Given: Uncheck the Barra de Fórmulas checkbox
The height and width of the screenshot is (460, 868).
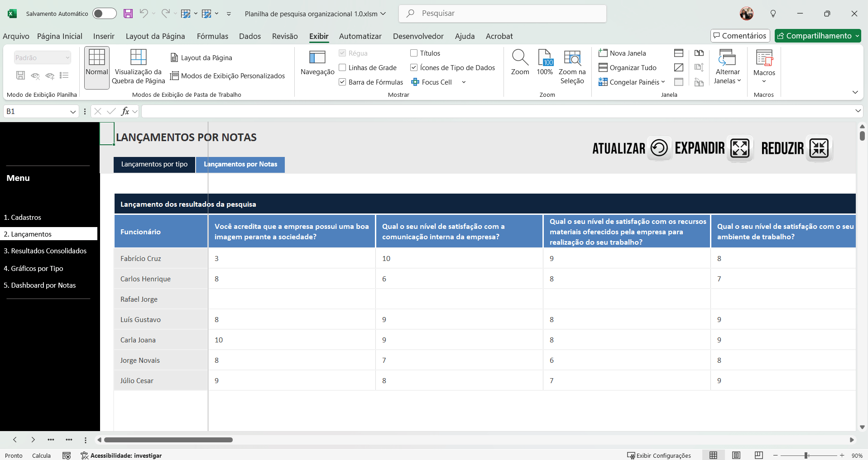Looking at the screenshot, I should coord(343,82).
